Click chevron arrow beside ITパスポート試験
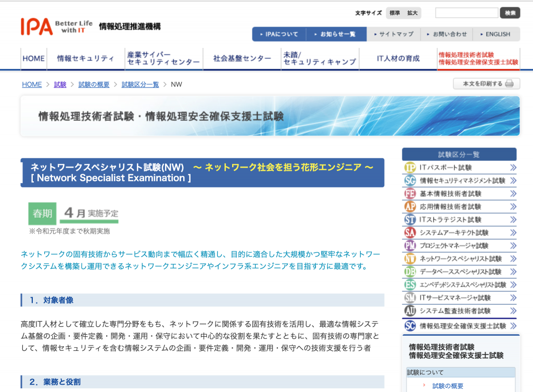533x392 pixels. click(513, 168)
